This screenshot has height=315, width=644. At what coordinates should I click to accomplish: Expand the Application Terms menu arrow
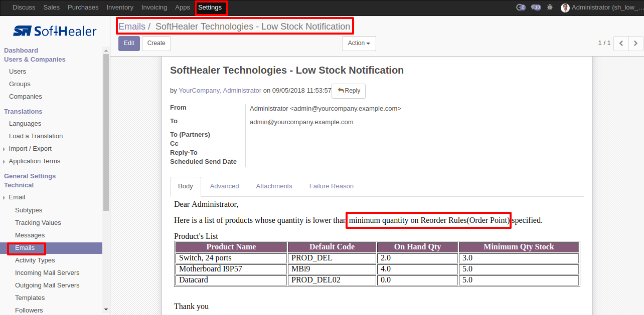(5, 161)
